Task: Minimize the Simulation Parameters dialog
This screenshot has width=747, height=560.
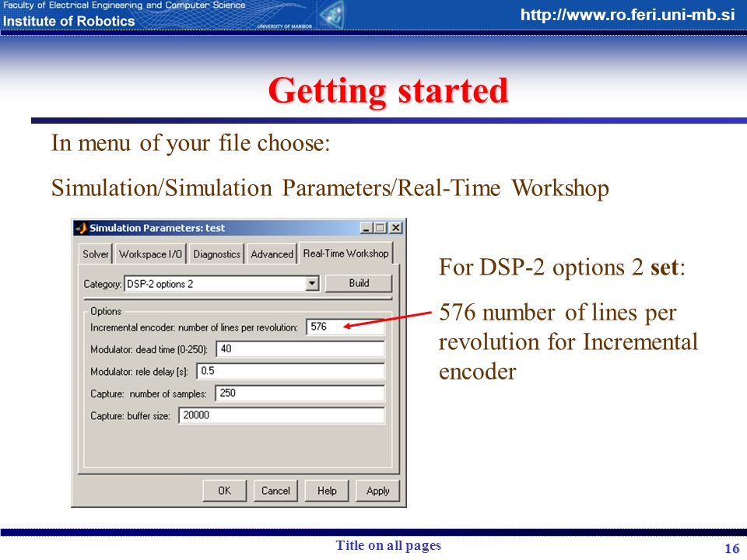Action: [x=366, y=228]
